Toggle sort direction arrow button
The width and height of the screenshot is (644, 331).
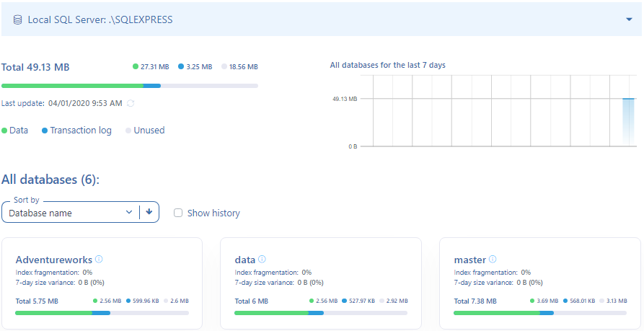tap(149, 212)
